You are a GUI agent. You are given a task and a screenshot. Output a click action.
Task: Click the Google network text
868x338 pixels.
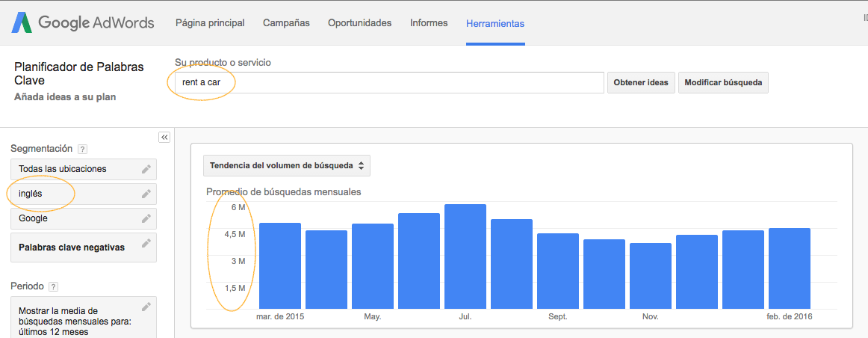(33, 218)
